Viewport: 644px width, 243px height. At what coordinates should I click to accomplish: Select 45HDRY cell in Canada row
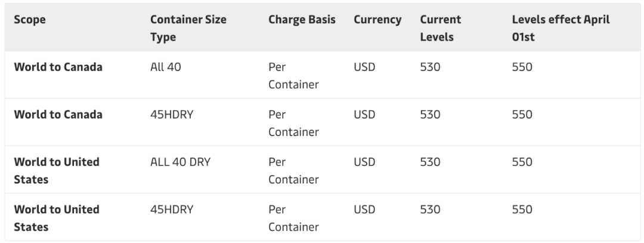[172, 115]
